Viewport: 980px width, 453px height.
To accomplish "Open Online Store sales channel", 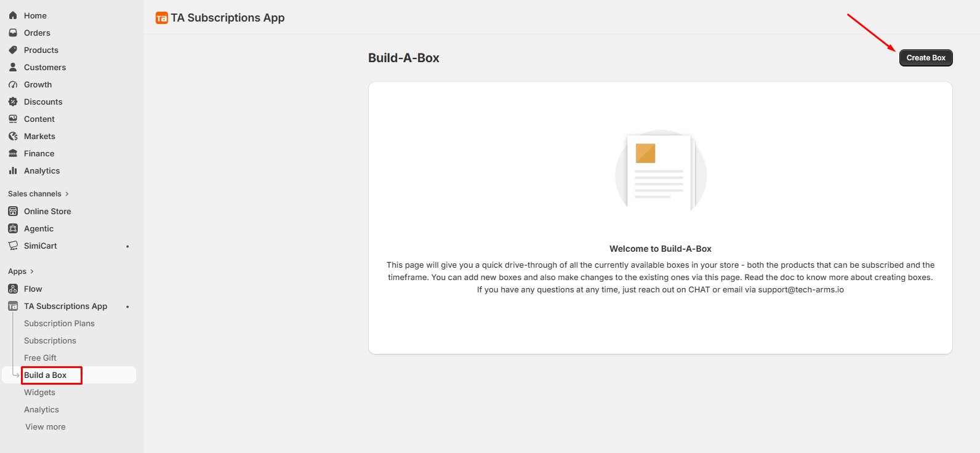I will pos(47,211).
